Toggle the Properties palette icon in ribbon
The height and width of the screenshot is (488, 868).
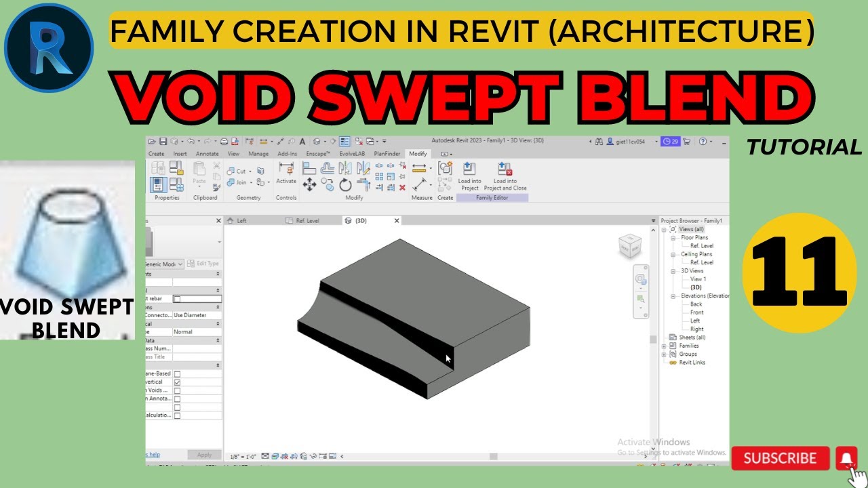(x=158, y=184)
